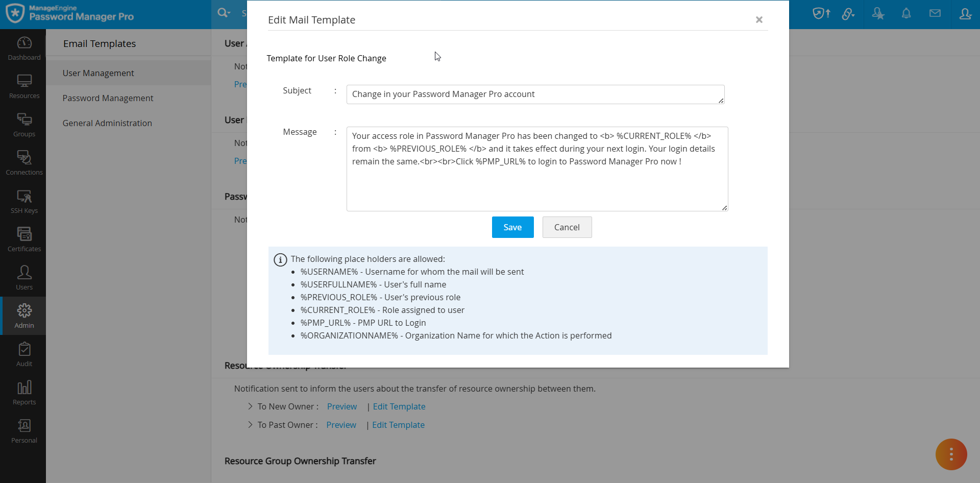Cancel editing the mail template
The width and height of the screenshot is (980, 483).
pos(567,227)
